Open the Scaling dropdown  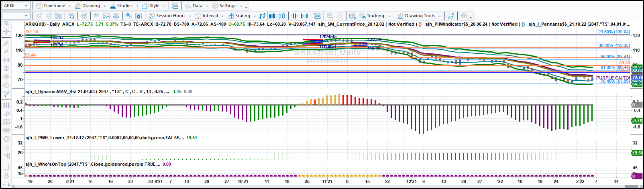pos(242,16)
